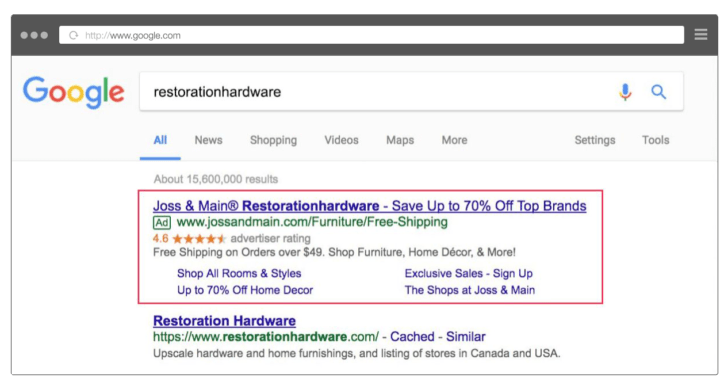
Task: Click the magnifying glass search icon
Action: click(658, 92)
